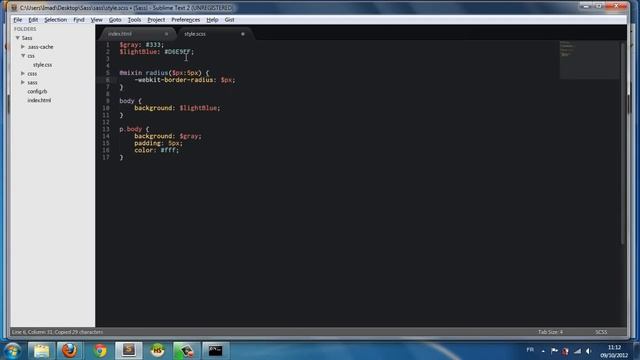Click the line and column status text

click(x=57, y=332)
